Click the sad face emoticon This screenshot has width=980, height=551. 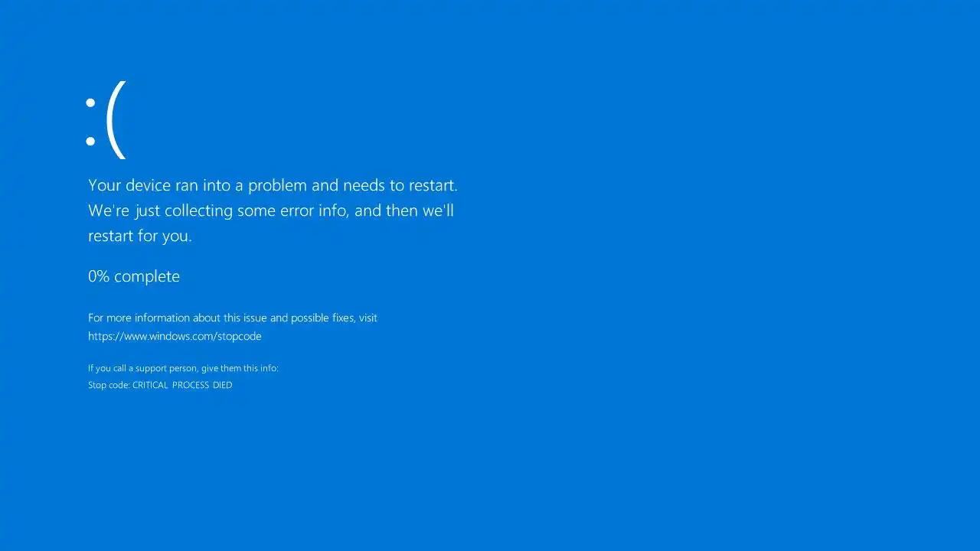tap(106, 119)
